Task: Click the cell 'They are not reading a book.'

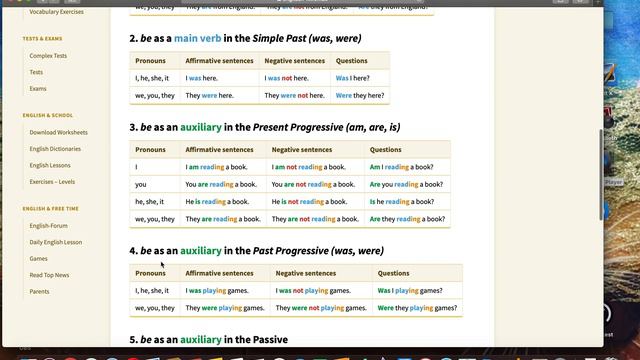Action: 315,219
